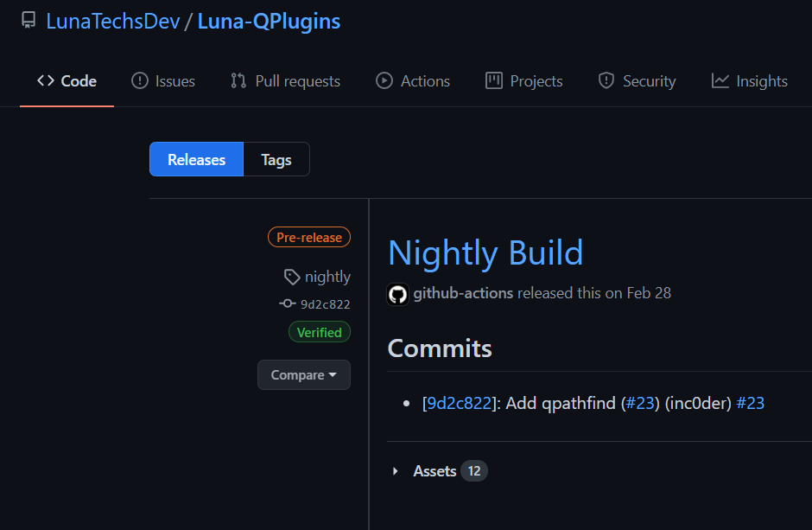This screenshot has height=530, width=812.
Task: Open the github-actions user link
Action: click(463, 293)
